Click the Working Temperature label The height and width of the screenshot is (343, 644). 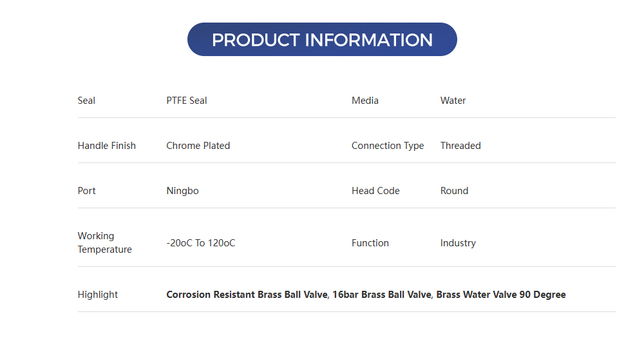click(x=104, y=242)
